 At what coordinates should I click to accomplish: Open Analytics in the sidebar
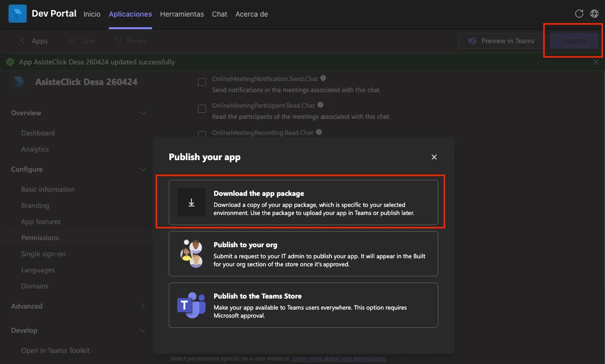pos(35,149)
